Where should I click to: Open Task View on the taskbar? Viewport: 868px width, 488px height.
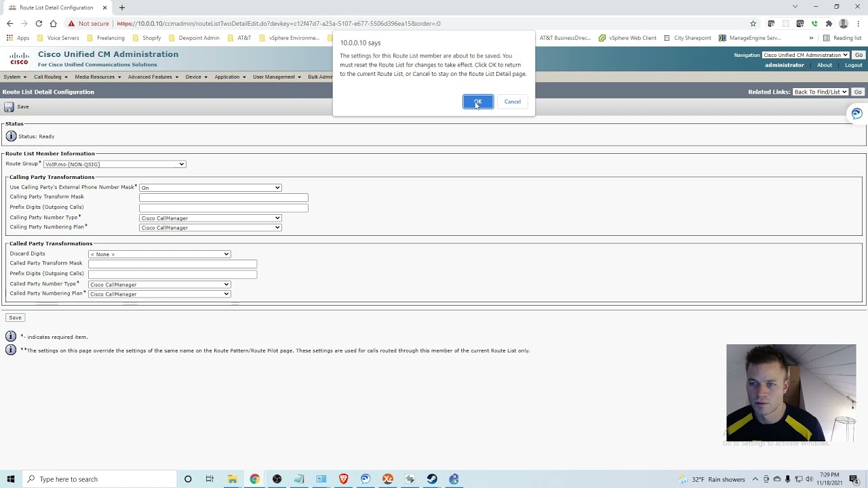pyautogui.click(x=210, y=479)
